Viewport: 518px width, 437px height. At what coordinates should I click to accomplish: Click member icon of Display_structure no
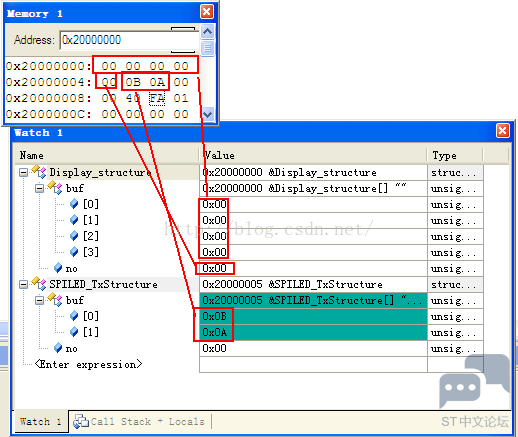point(58,268)
